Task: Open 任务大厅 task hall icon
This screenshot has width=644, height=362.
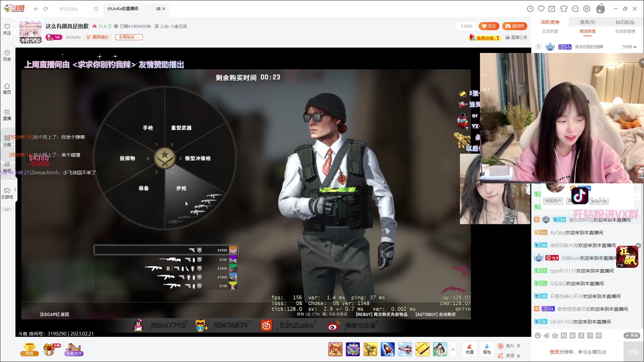Action: (74, 349)
